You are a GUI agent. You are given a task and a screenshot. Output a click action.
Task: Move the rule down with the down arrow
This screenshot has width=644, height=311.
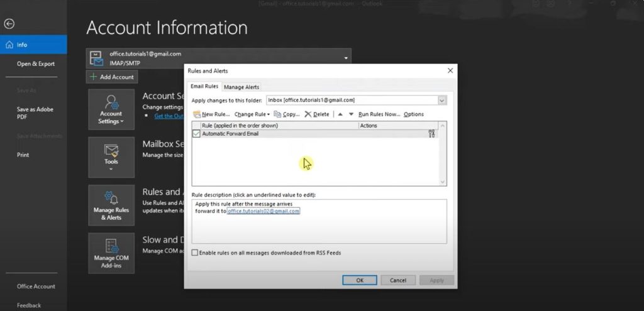351,114
